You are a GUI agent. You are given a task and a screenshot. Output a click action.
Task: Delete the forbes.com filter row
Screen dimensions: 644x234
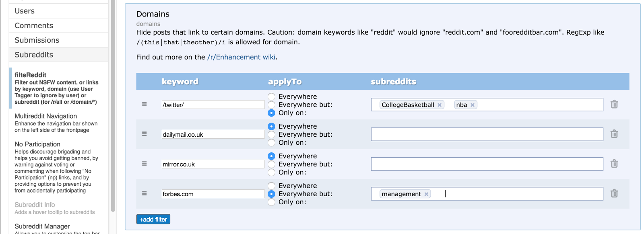pyautogui.click(x=614, y=194)
